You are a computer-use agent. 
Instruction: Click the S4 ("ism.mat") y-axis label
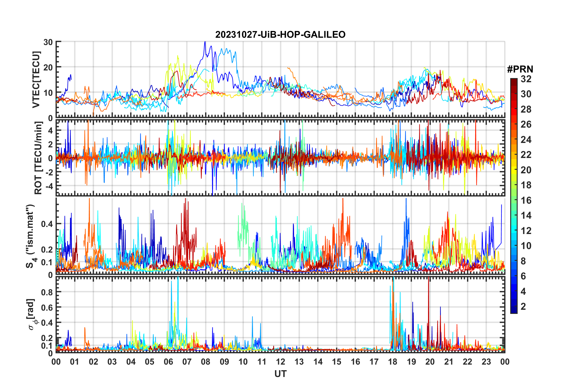(x=31, y=236)
